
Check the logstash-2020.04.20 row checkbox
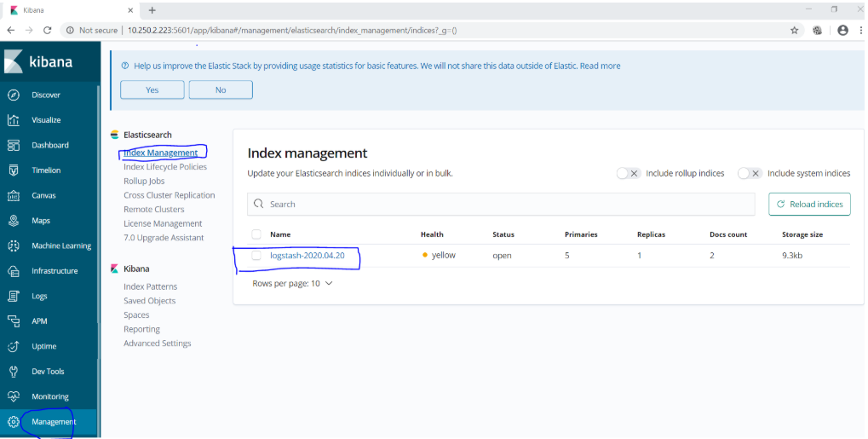click(256, 256)
